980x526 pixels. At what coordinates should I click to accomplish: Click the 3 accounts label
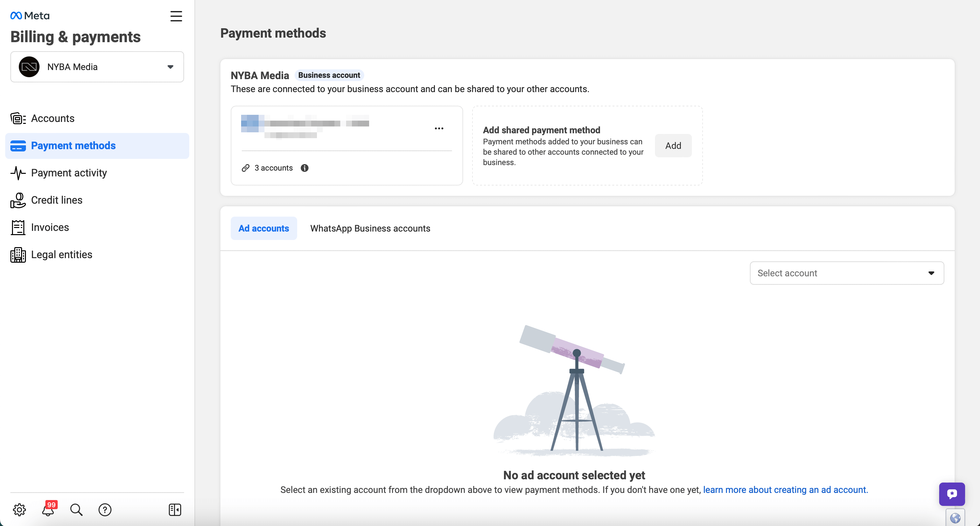pyautogui.click(x=274, y=168)
